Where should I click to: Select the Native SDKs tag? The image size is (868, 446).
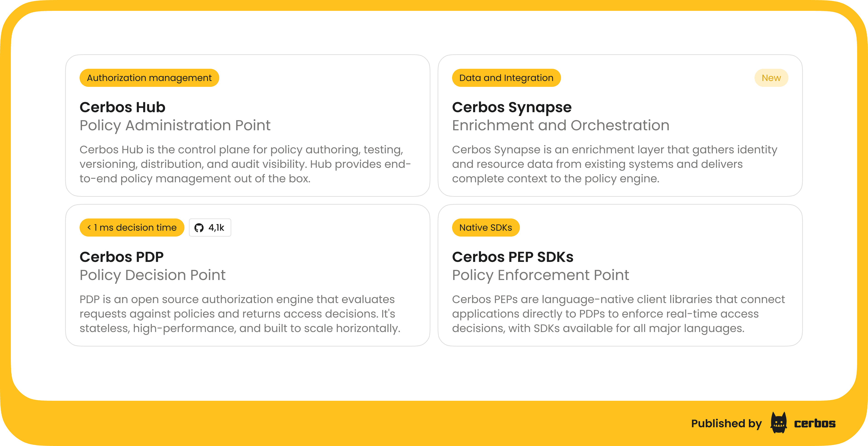point(486,228)
